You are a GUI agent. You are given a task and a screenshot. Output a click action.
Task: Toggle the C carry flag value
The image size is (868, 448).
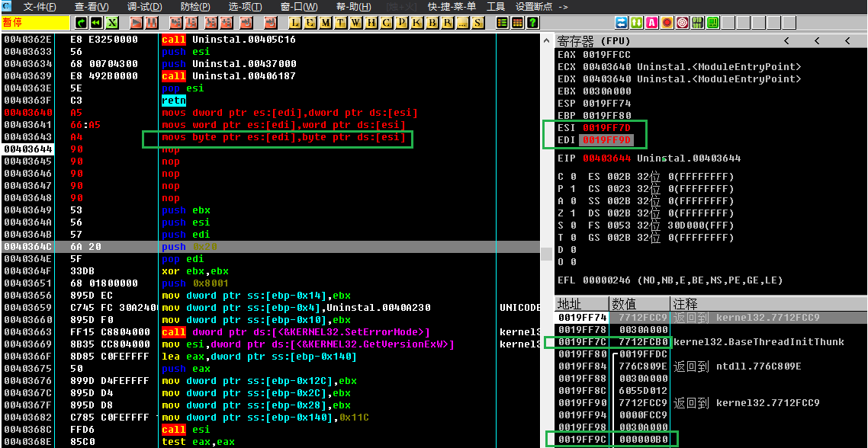click(572, 177)
